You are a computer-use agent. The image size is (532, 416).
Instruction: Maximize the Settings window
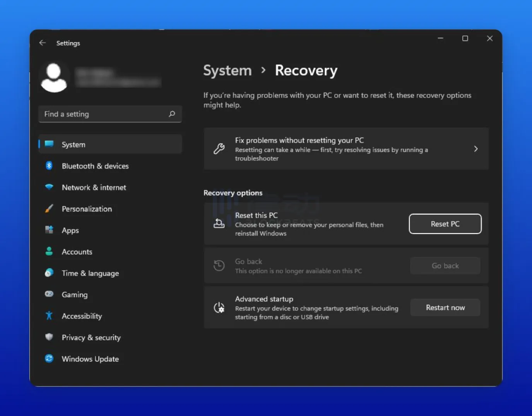click(465, 38)
